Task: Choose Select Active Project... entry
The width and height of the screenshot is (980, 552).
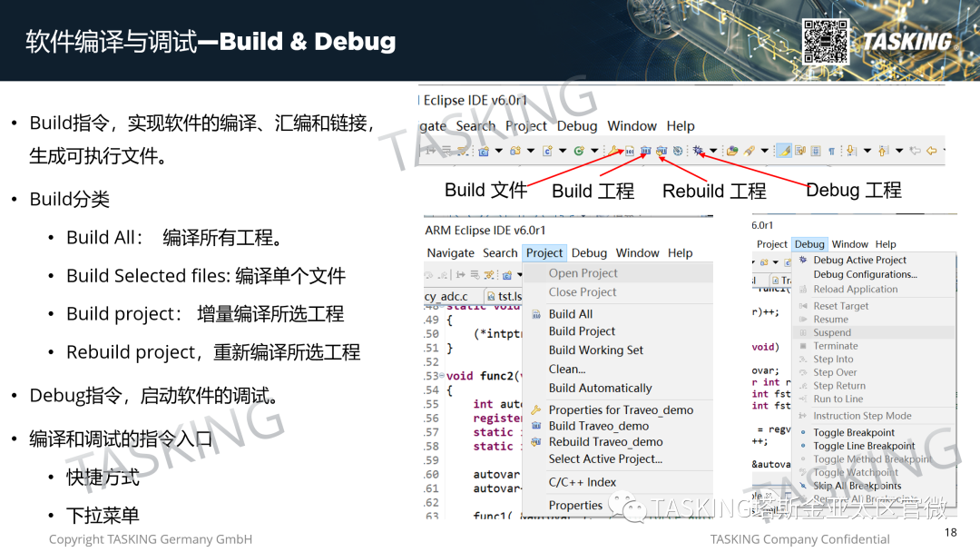Action: [x=605, y=458]
